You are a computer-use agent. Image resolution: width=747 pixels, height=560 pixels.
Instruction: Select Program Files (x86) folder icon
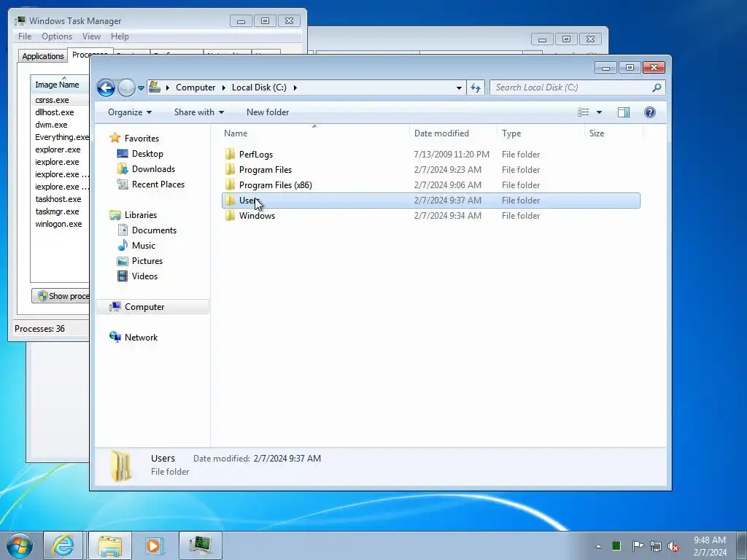(230, 184)
